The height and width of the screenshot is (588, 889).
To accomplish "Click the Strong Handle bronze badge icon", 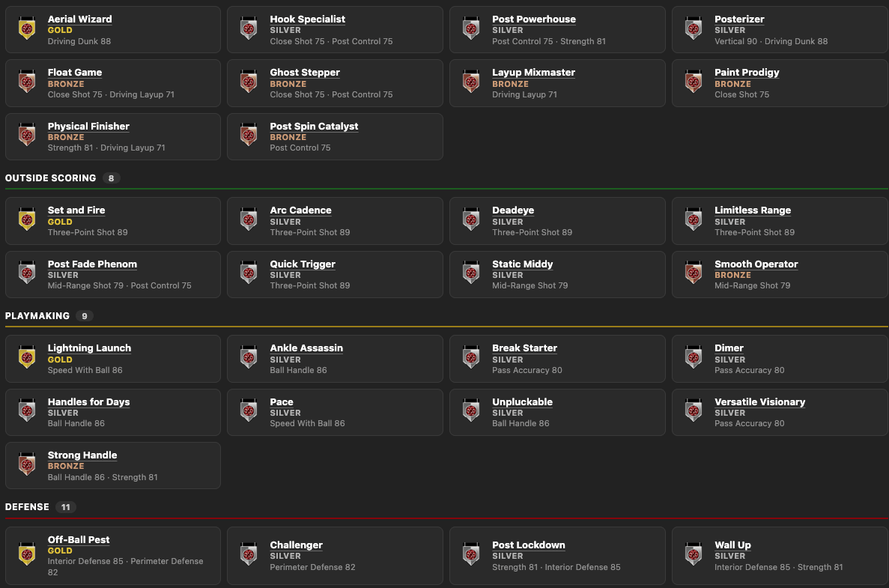I will (x=27, y=465).
